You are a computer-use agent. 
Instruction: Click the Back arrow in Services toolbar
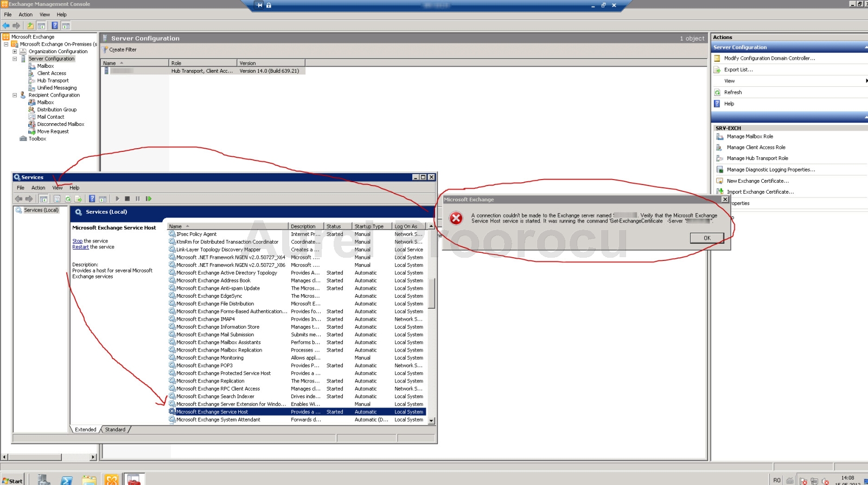point(19,199)
